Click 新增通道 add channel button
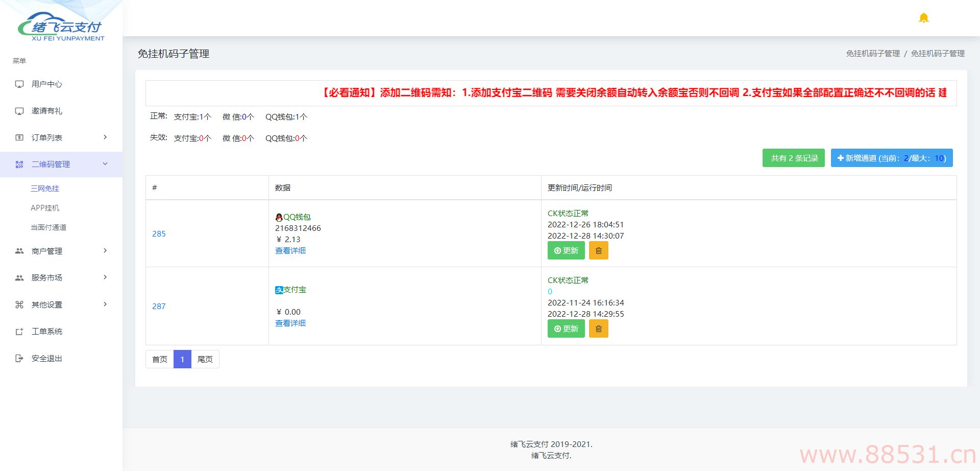This screenshot has height=471, width=980. [892, 158]
